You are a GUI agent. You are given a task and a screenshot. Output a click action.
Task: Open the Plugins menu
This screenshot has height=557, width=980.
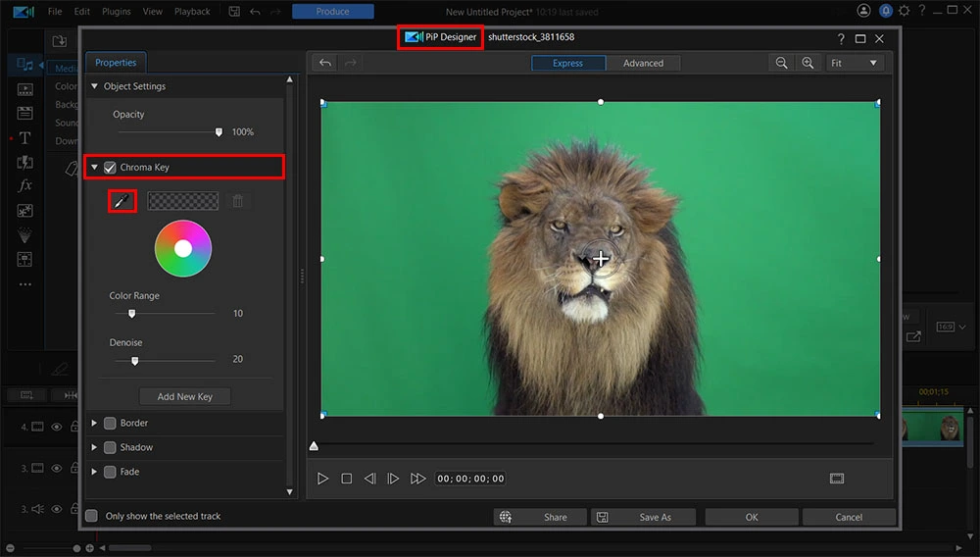click(x=116, y=12)
